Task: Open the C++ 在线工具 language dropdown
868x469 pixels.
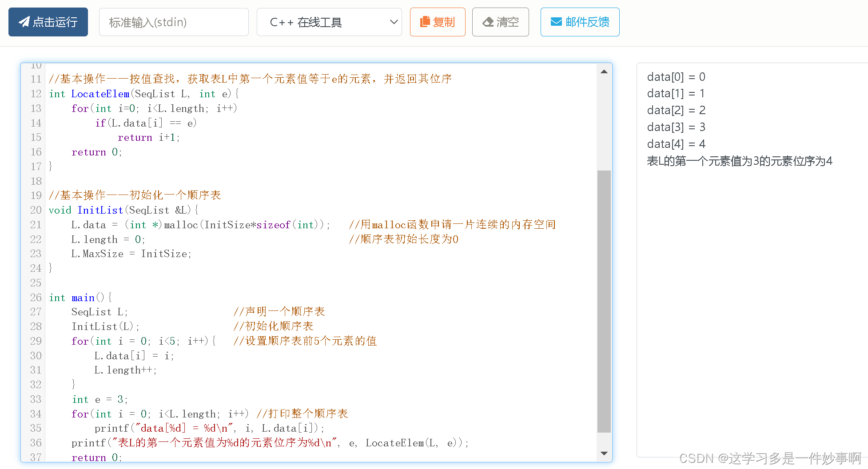Action: click(x=329, y=22)
